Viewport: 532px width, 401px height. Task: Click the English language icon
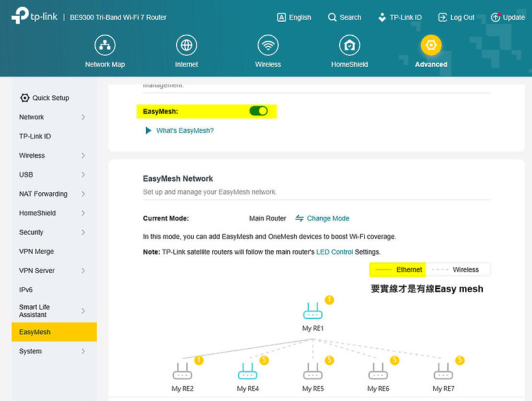tap(281, 17)
